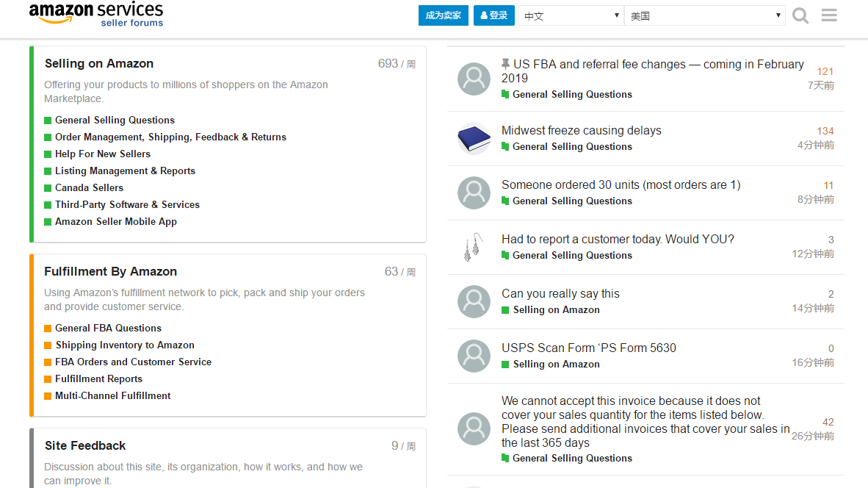The image size is (868, 488).
Task: Open Help For New Sellers subcategory
Action: pos(103,154)
